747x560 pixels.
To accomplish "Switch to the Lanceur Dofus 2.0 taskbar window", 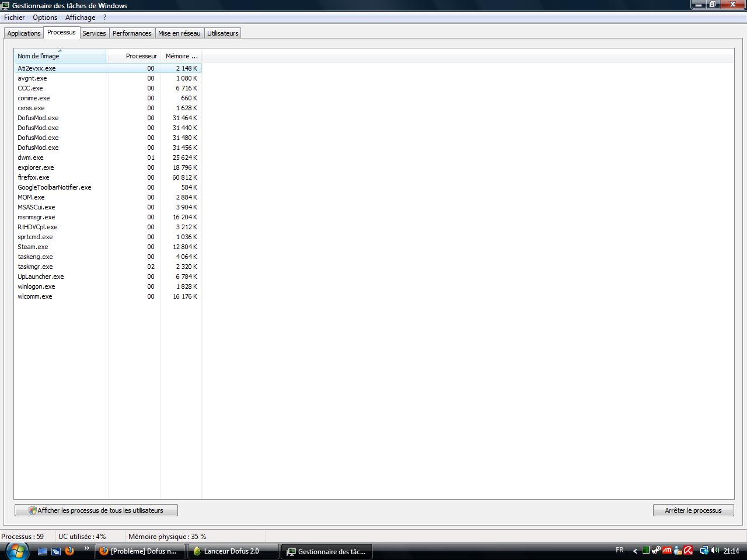I will point(233,551).
